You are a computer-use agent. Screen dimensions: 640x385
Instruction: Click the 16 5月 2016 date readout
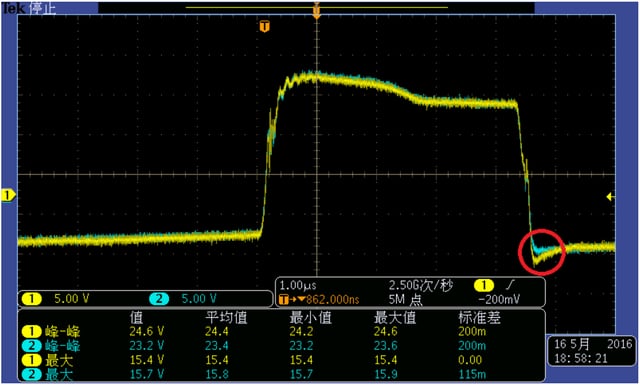click(593, 344)
